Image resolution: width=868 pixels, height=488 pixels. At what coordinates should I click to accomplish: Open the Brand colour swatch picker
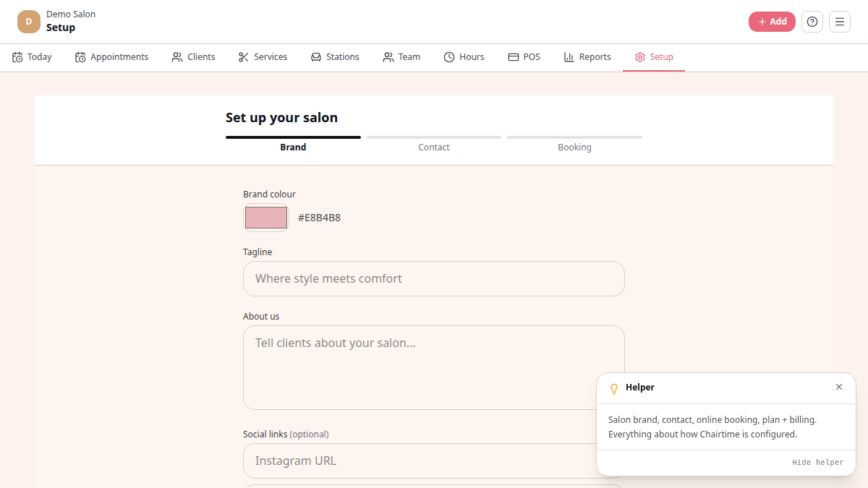coord(266,218)
